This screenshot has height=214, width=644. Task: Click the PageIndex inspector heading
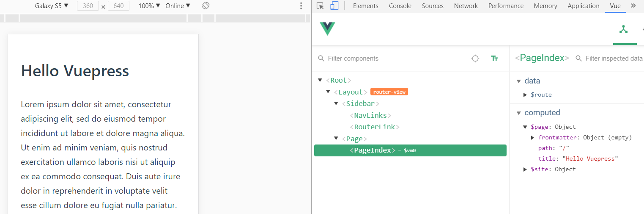pos(542,58)
